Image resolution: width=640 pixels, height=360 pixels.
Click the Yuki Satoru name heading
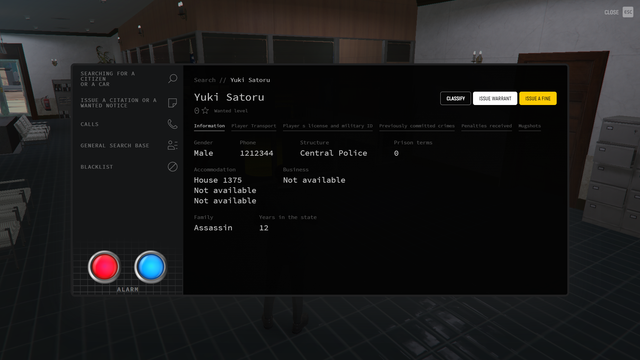coord(229,97)
